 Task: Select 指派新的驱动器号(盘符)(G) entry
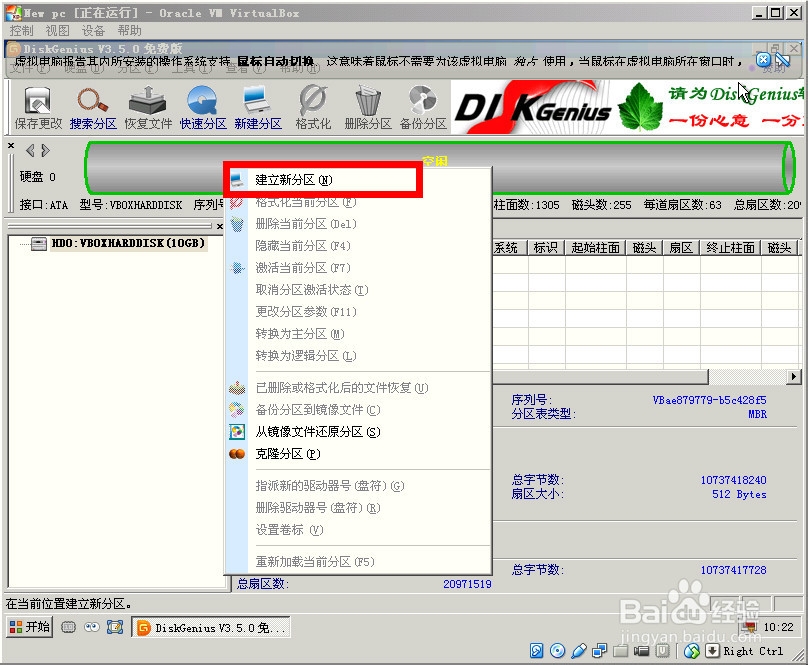(x=357, y=486)
